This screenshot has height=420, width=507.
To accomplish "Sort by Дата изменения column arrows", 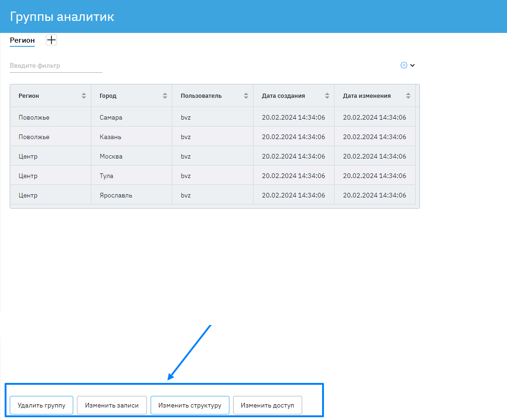I will pos(408,96).
